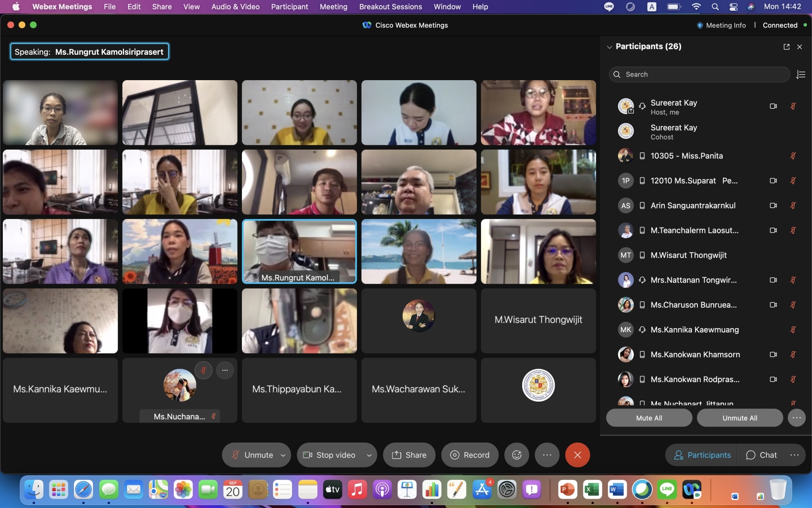This screenshot has height=508, width=812.
Task: Toggle mute for 12010 Ms.Suparat
Action: coord(793,181)
